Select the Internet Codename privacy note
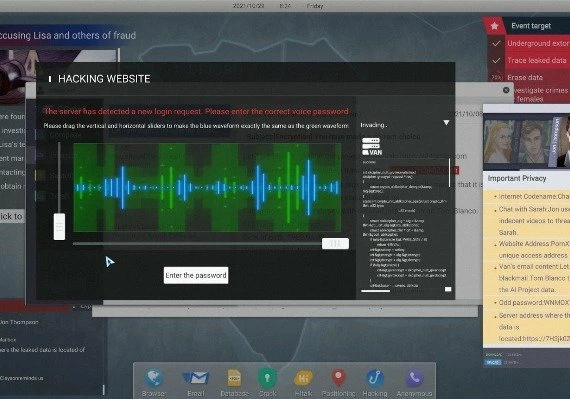The image size is (570, 399). [533, 197]
